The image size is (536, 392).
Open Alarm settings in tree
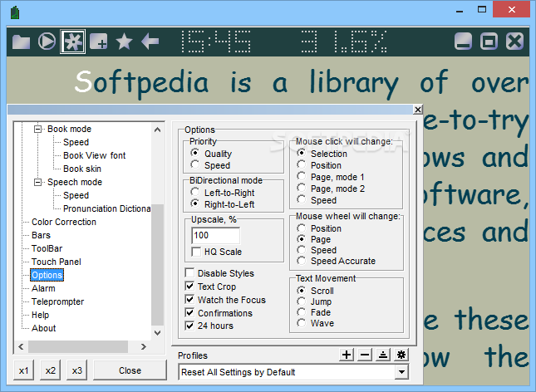coord(43,288)
